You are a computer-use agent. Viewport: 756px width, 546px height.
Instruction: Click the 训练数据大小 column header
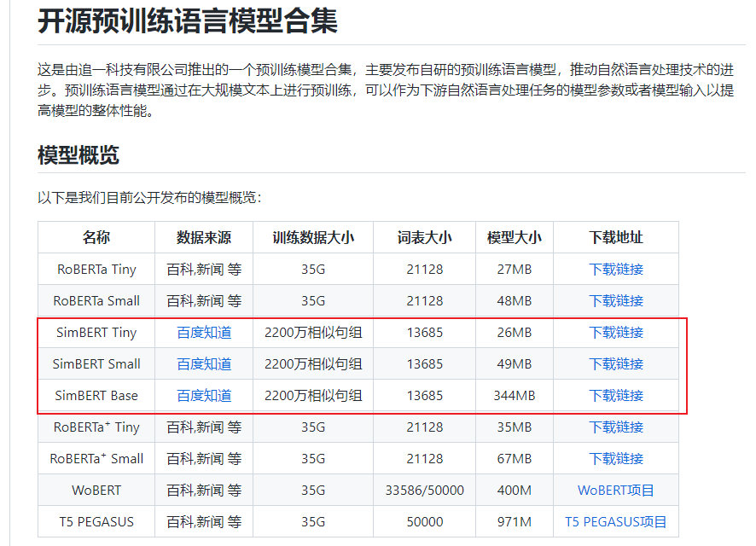pos(312,237)
